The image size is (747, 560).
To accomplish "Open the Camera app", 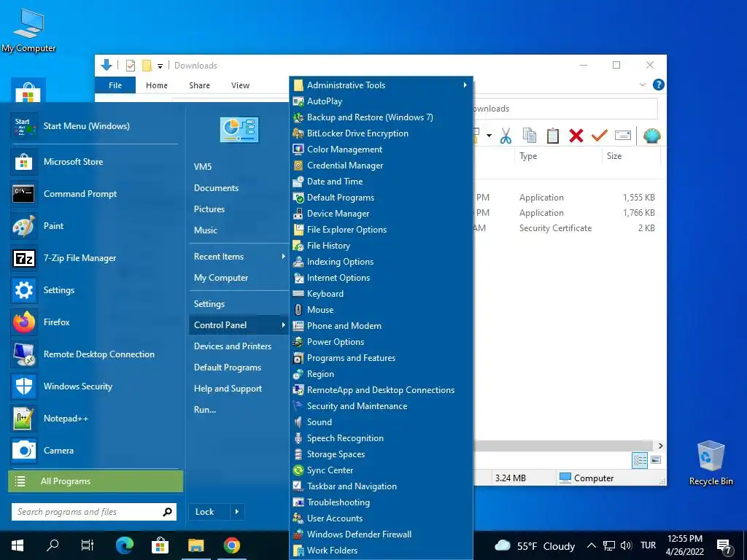I will [x=94, y=451].
